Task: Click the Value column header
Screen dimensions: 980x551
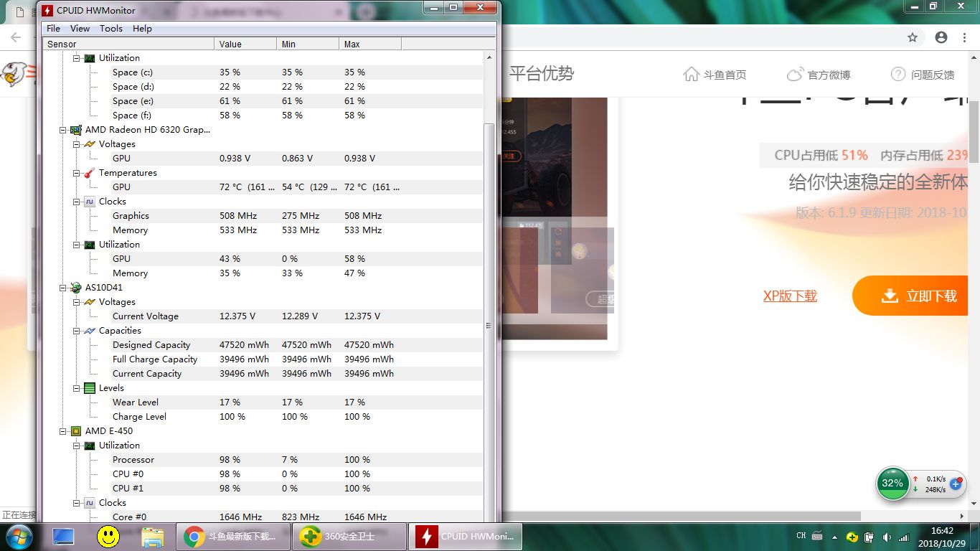Action: point(245,44)
